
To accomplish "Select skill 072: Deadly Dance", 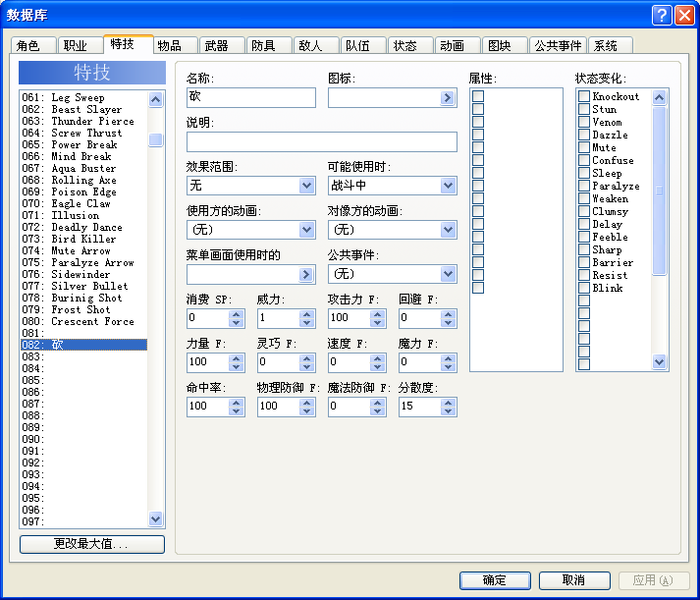I will [x=83, y=227].
